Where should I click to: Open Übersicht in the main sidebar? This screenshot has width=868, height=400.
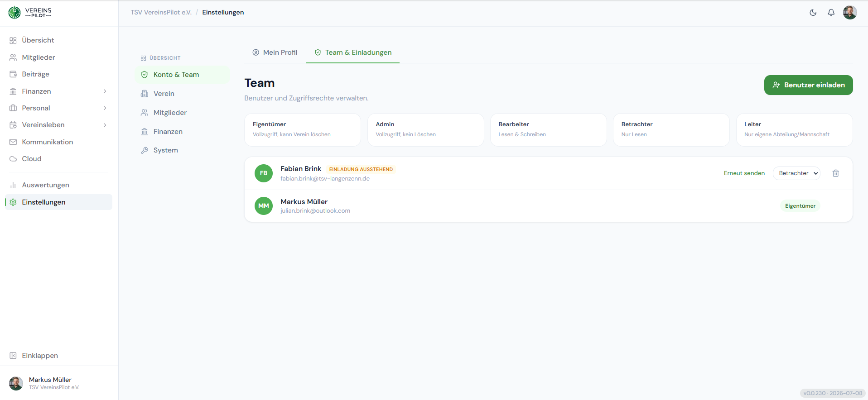59,40
